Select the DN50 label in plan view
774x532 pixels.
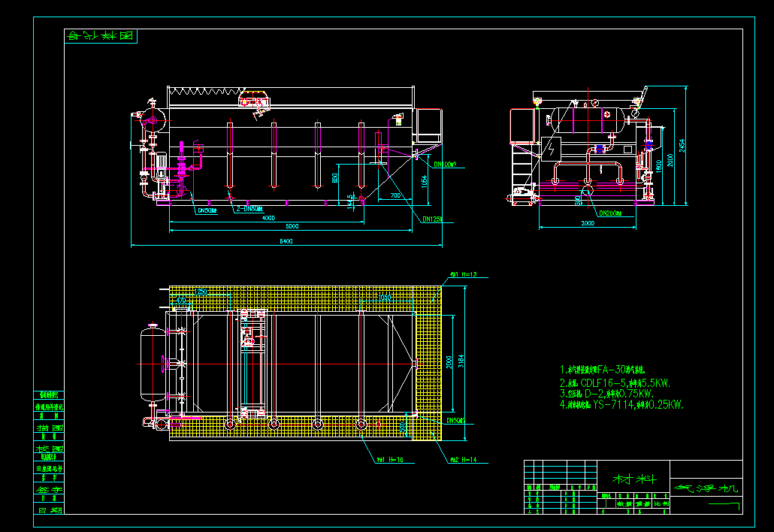click(456, 421)
